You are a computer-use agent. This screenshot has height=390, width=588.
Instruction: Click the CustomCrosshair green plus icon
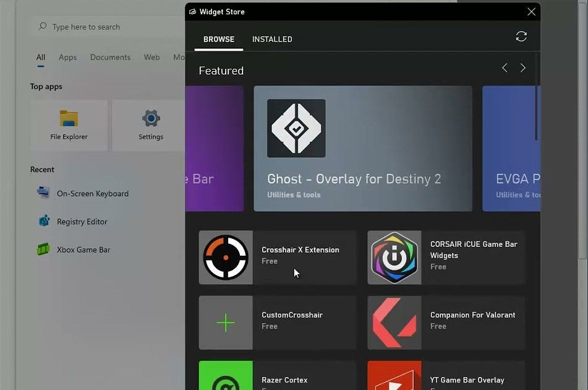(x=225, y=323)
